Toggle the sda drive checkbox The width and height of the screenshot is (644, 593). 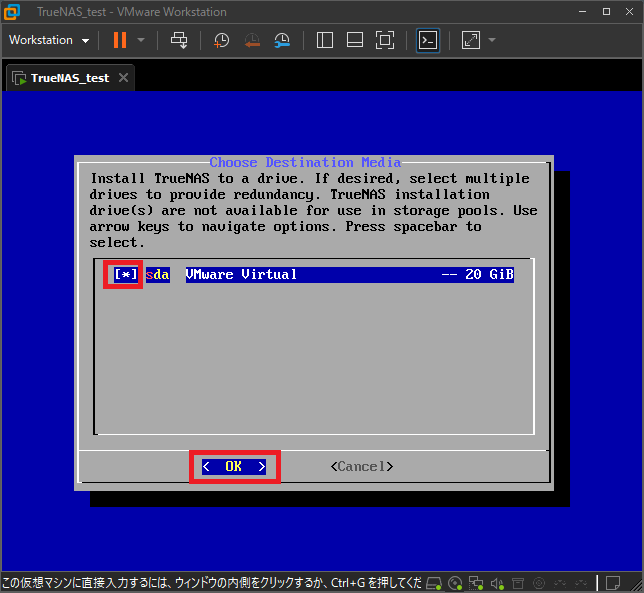(x=126, y=274)
